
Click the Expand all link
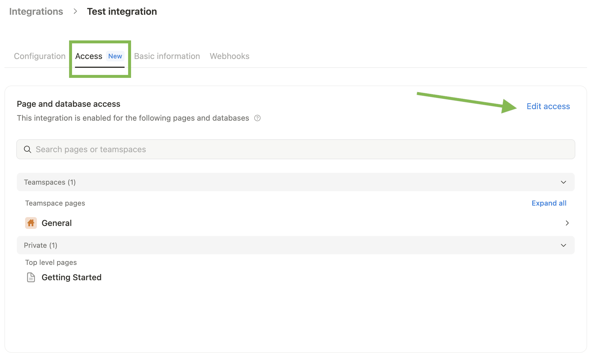pos(549,203)
